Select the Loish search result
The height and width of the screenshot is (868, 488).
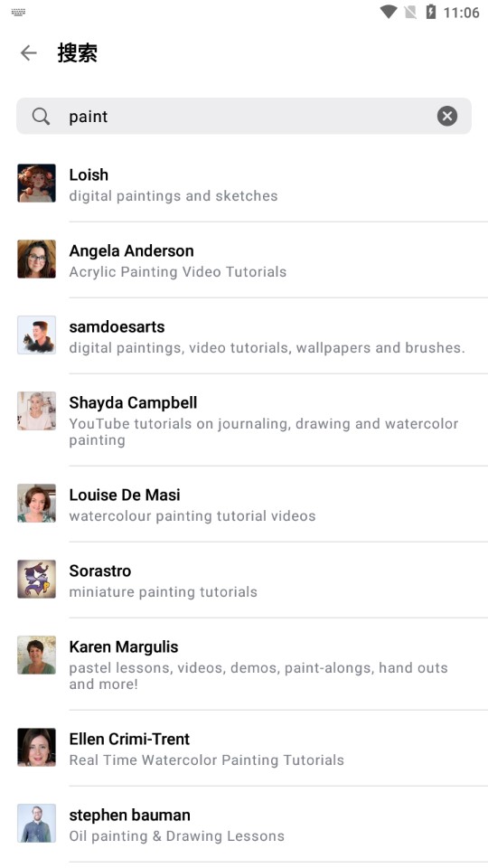(244, 184)
